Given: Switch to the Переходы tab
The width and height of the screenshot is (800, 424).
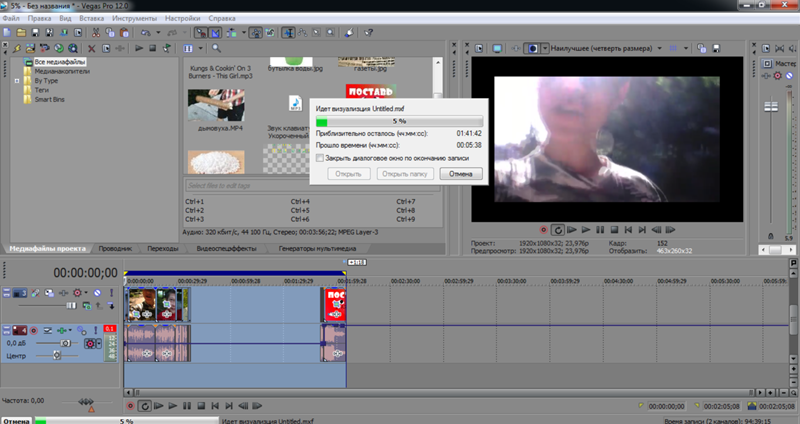Looking at the screenshot, I should pos(163,249).
